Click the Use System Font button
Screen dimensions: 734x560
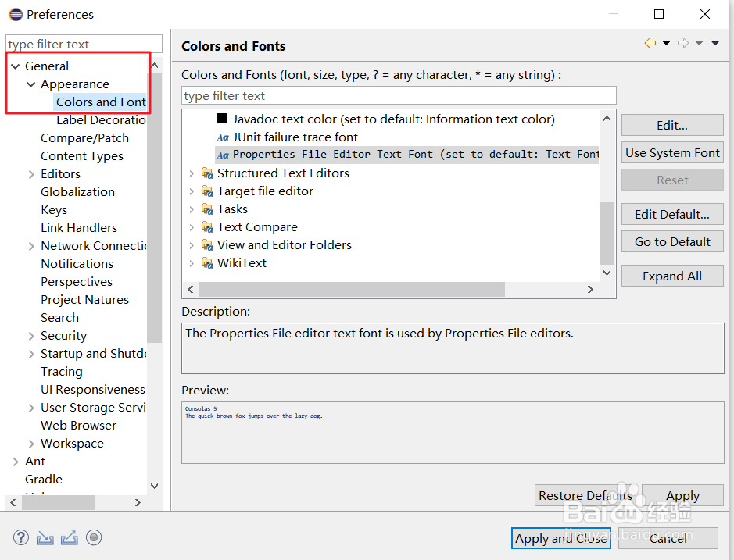(x=672, y=153)
